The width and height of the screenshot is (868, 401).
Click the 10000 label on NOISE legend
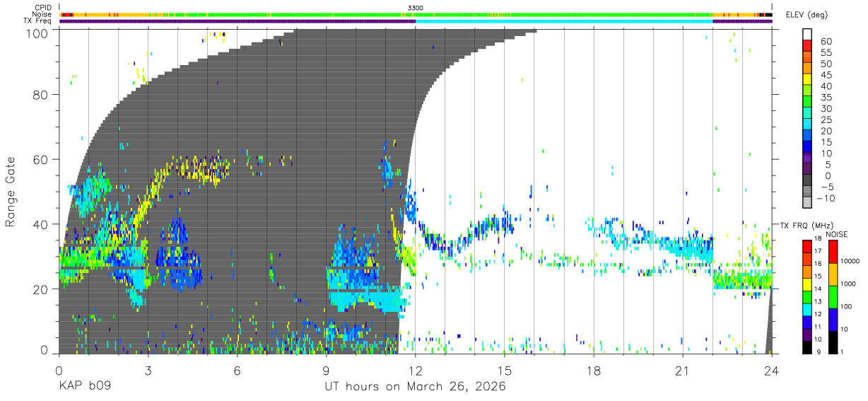pyautogui.click(x=850, y=261)
